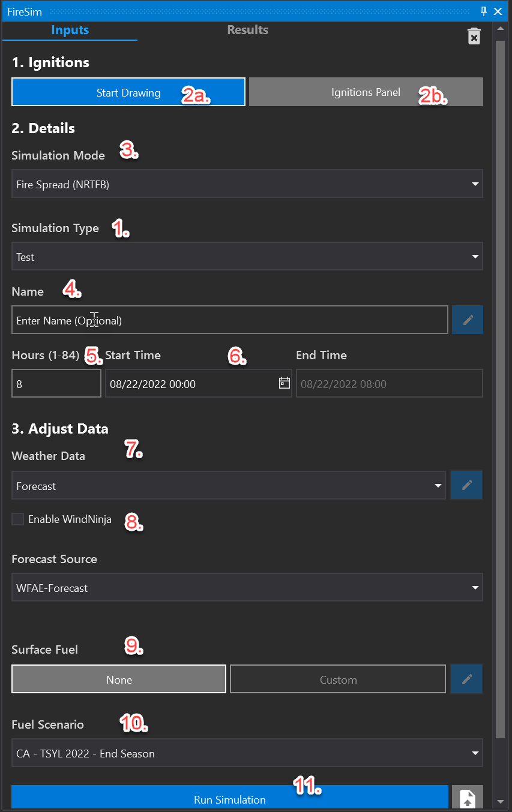Select Custom for Surface Fuel
The height and width of the screenshot is (812, 512).
pyautogui.click(x=338, y=679)
